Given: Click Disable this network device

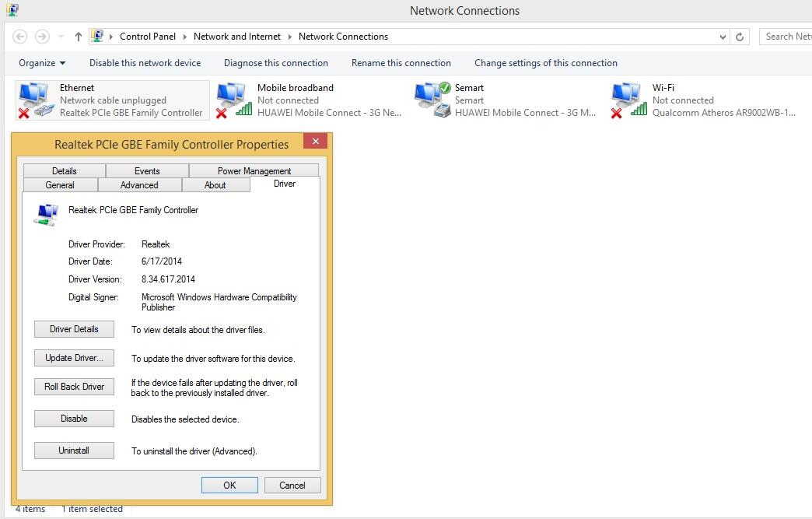Looking at the screenshot, I should pos(145,63).
